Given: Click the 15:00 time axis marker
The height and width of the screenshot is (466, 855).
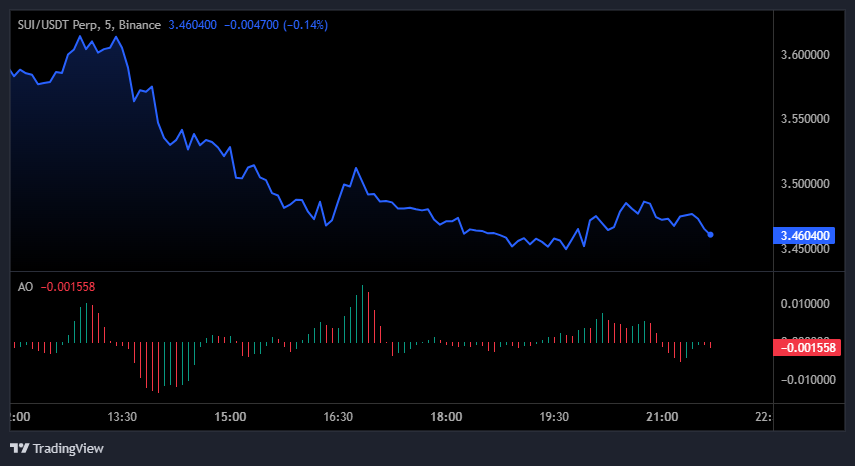Looking at the screenshot, I should click(230, 417).
